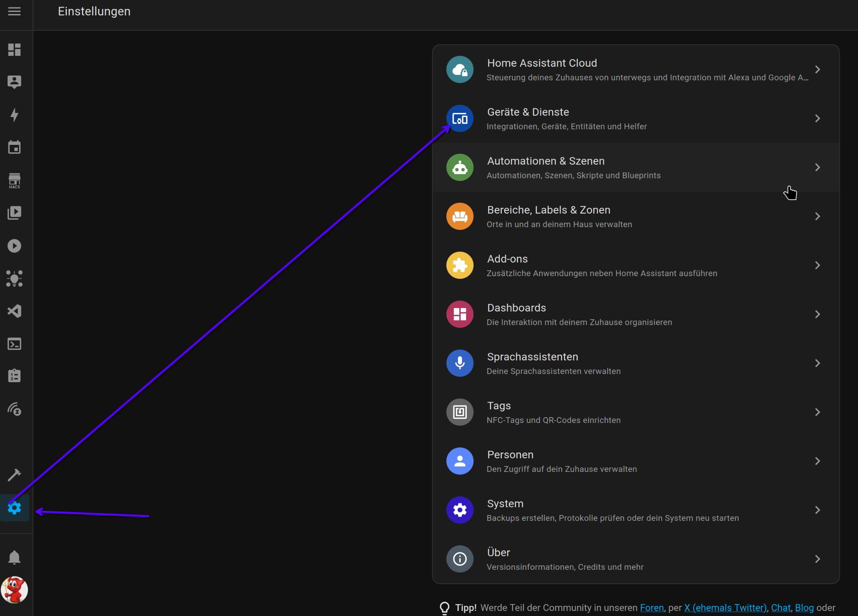Click 'Integrationen, Geräte, Entitäten und Helfer' text

(567, 127)
